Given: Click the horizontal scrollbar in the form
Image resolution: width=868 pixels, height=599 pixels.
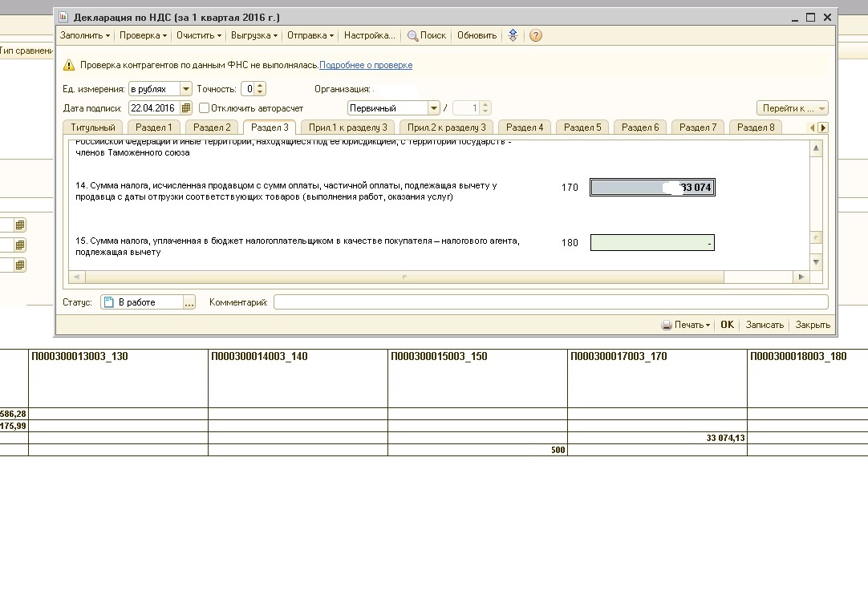Looking at the screenshot, I should click(x=405, y=277).
